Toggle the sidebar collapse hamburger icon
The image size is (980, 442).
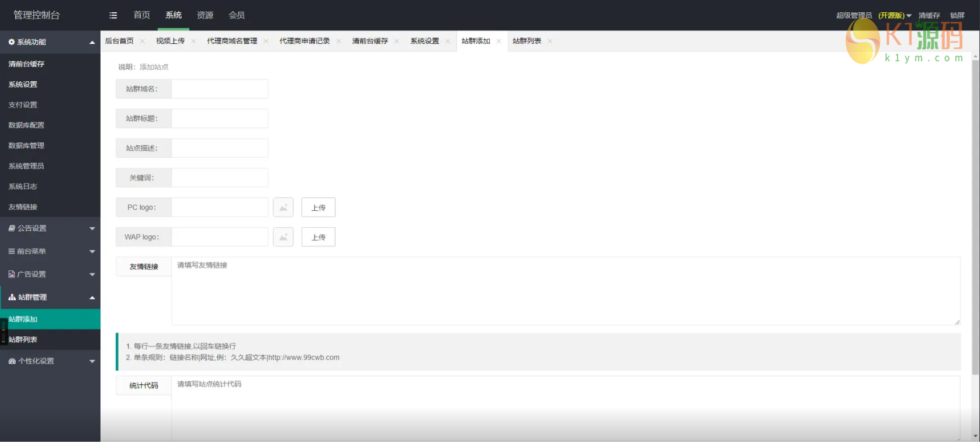[x=113, y=15]
